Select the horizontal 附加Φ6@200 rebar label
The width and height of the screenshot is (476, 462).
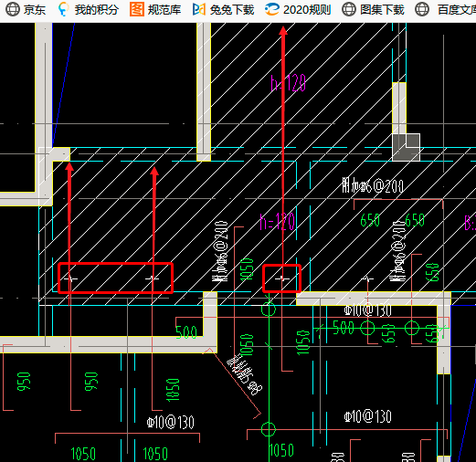click(x=373, y=185)
